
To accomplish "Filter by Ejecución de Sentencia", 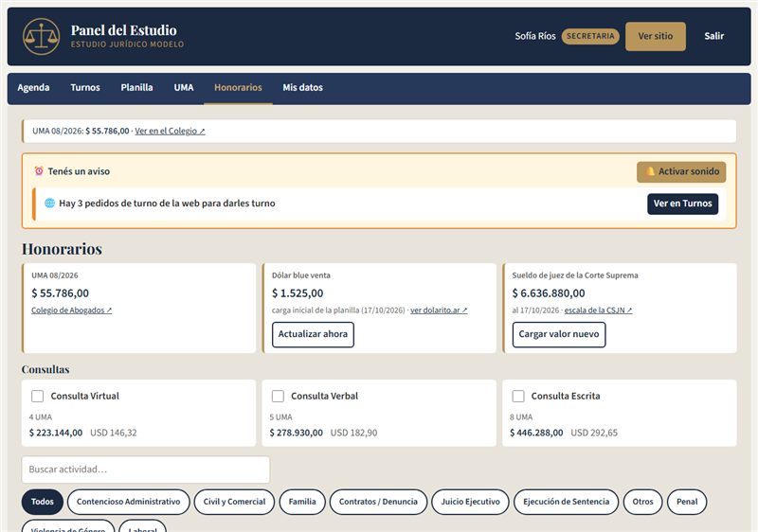I will coord(566,502).
